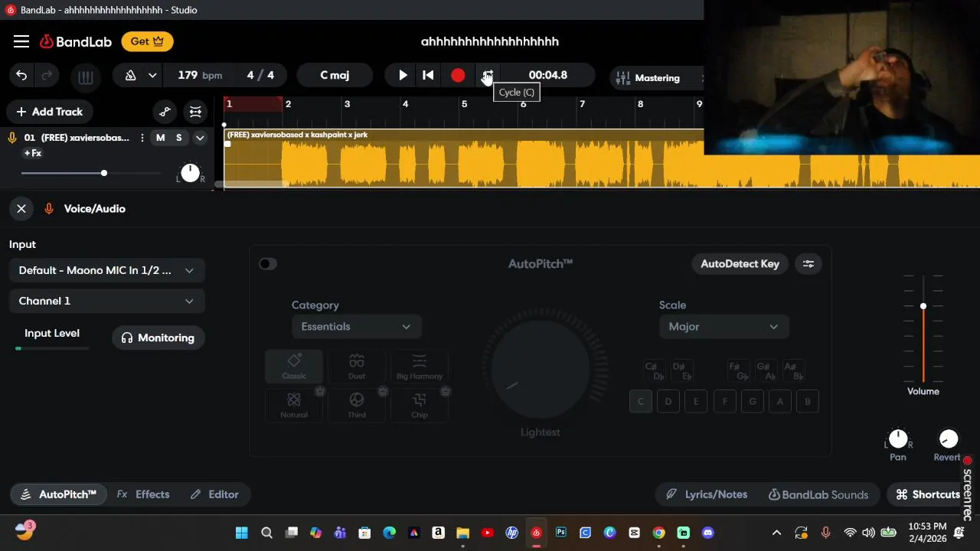Open Discord from the Windows taskbar
The height and width of the screenshot is (551, 980).
(708, 533)
